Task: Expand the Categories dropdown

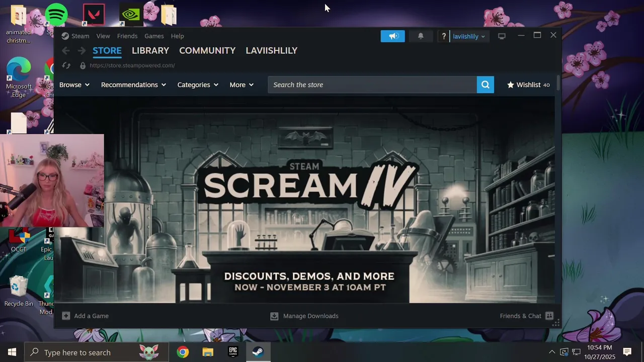Action: 198,85
